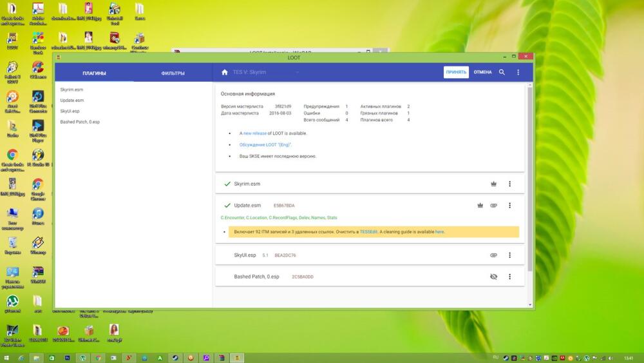Open the Обсуждение LOOT (Eng) link

(x=265, y=144)
